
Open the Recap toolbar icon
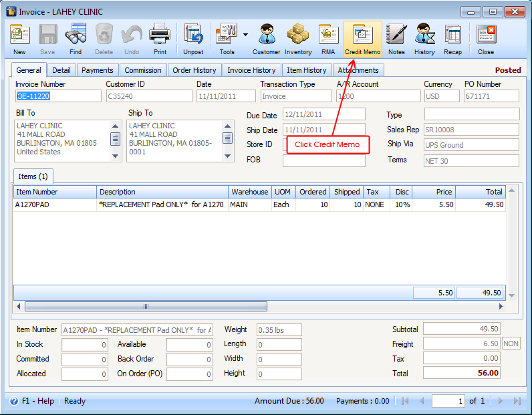(x=453, y=35)
